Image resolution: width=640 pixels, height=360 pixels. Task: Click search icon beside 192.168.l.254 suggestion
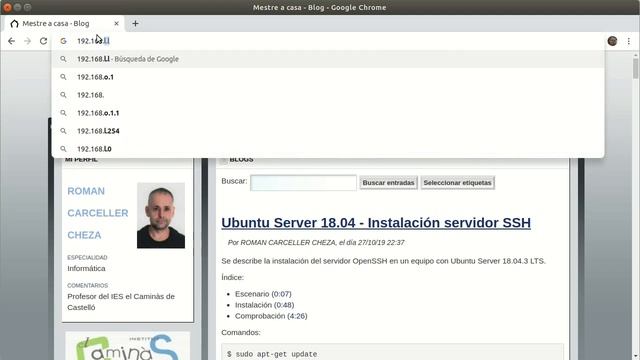[x=63, y=131]
